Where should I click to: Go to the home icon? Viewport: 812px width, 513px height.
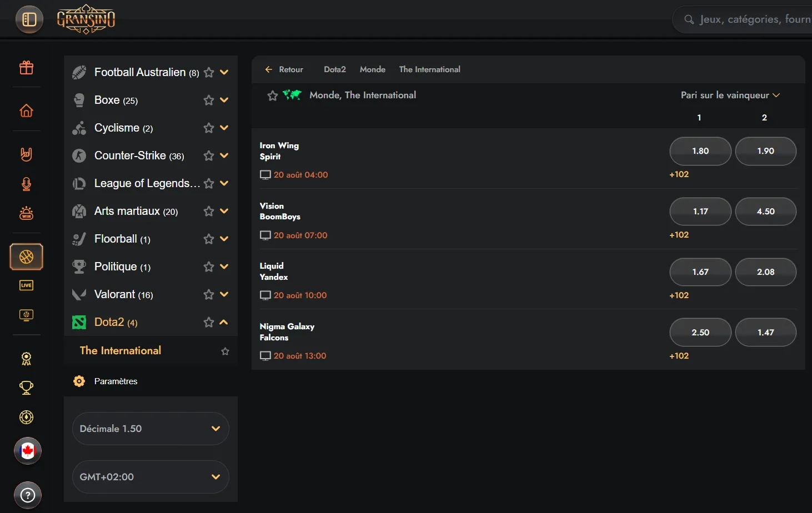click(26, 110)
